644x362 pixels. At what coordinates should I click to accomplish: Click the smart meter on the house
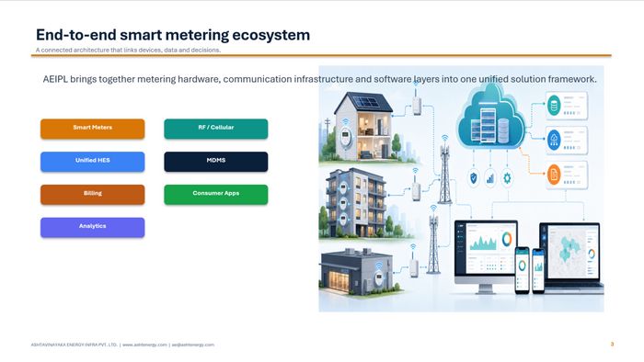click(x=346, y=137)
